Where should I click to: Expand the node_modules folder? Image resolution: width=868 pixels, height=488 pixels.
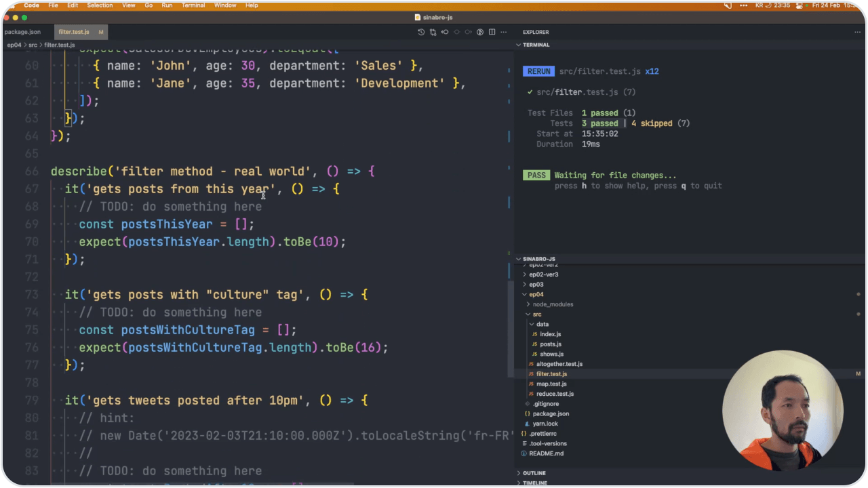click(x=528, y=304)
